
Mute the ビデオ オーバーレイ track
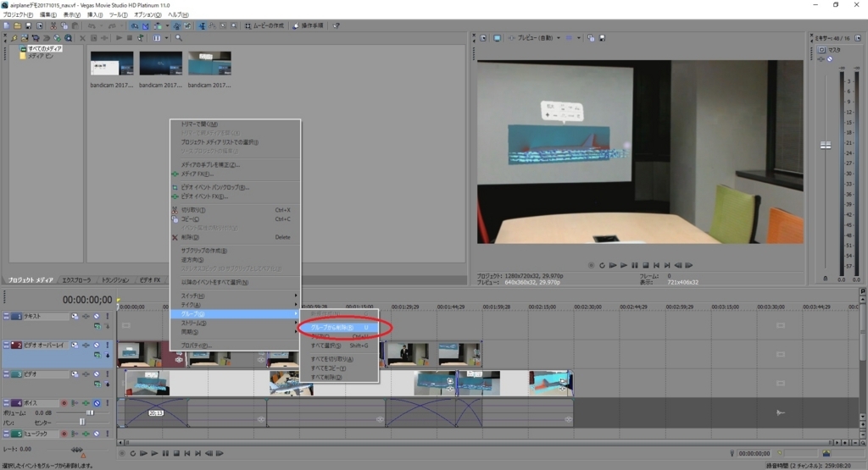click(x=97, y=345)
